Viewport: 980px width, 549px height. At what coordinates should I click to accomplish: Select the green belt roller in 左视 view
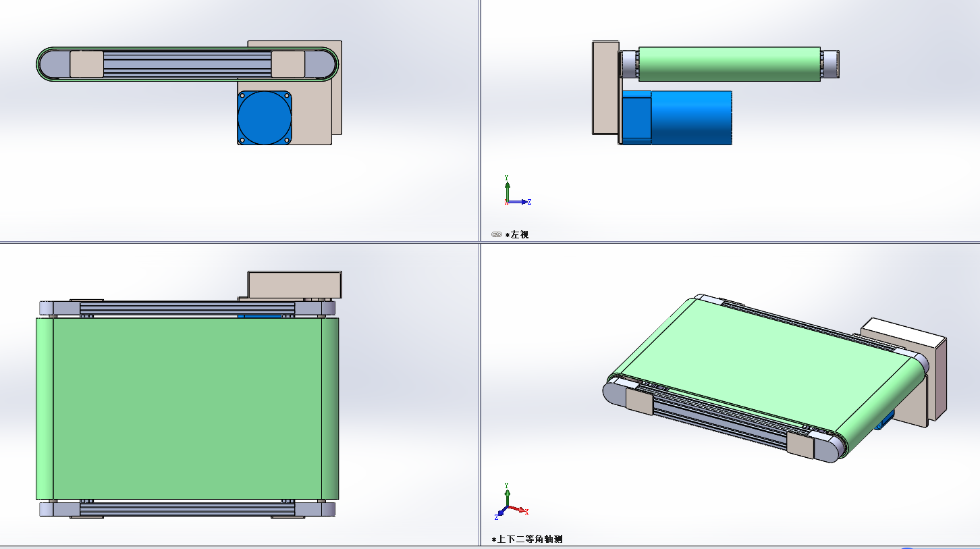[x=729, y=64]
